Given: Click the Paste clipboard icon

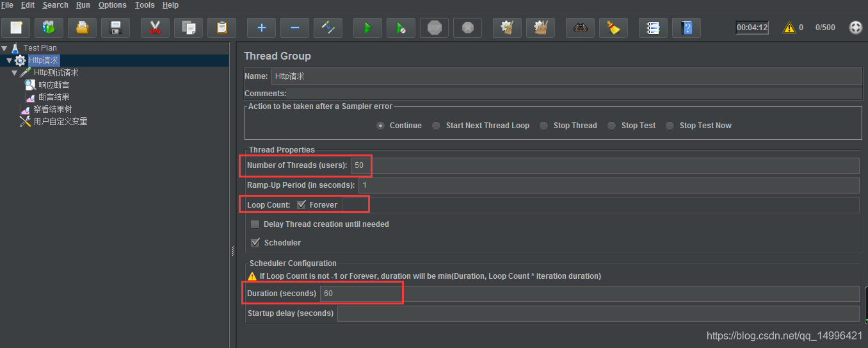Looking at the screenshot, I should [x=221, y=28].
